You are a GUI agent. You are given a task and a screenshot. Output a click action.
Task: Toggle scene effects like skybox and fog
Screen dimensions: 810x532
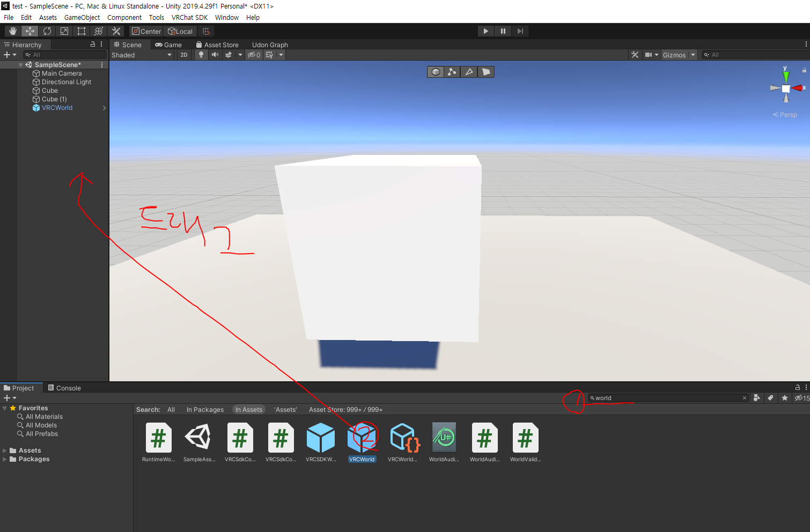[229, 55]
